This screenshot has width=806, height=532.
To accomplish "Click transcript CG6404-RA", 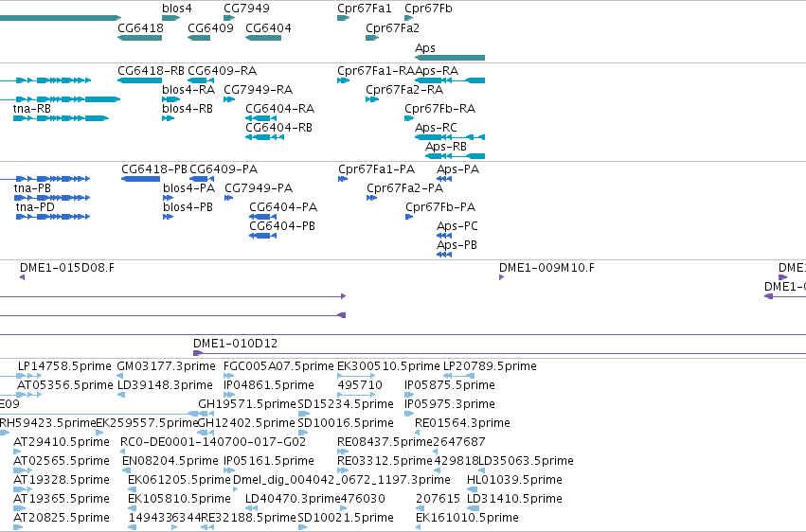I will (x=279, y=108).
